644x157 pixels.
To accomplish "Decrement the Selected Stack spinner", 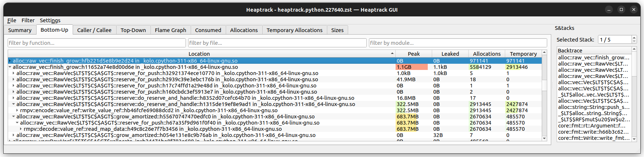I will (634, 42).
